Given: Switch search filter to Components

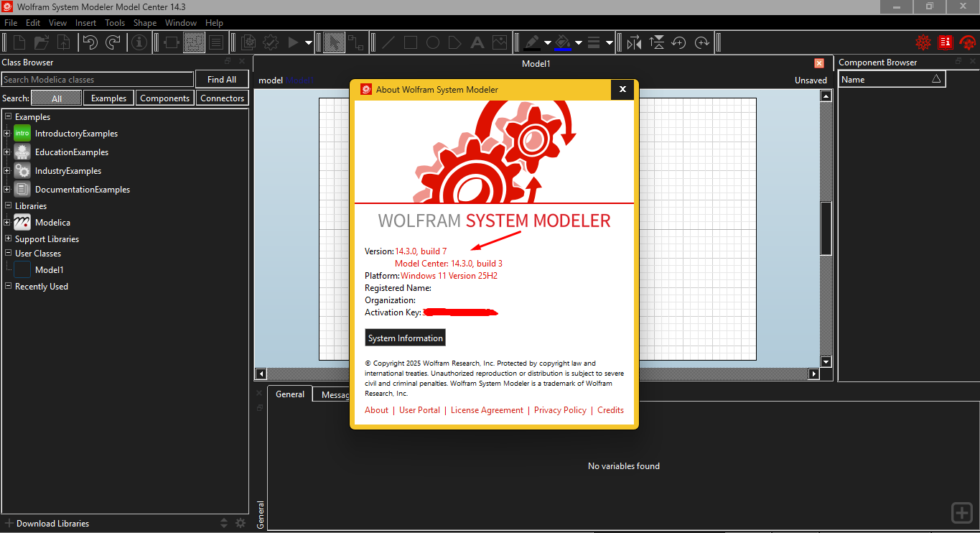Looking at the screenshot, I should click(x=164, y=97).
